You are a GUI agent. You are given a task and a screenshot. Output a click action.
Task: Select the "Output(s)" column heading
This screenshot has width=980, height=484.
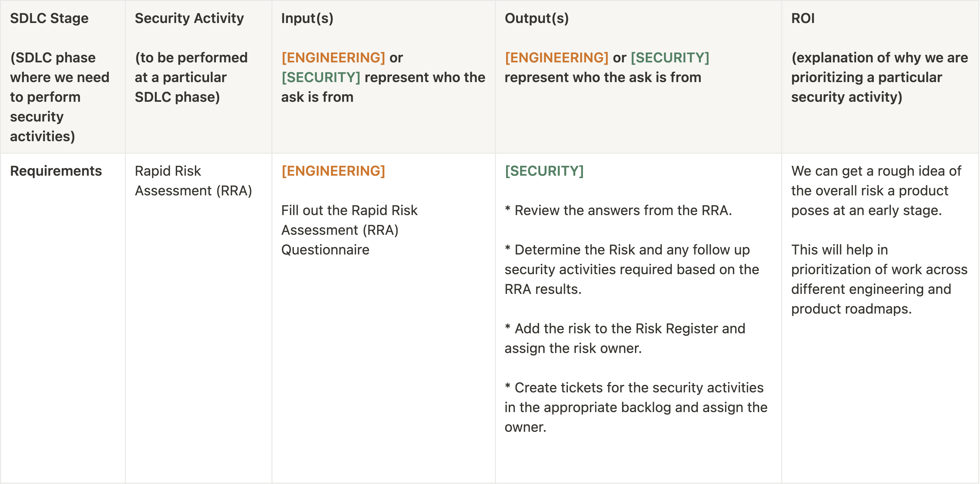pos(536,18)
